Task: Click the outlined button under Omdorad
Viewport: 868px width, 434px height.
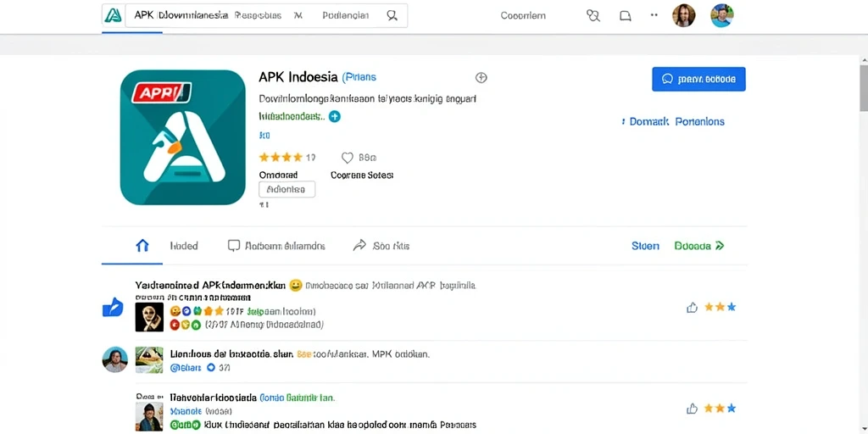Action: click(287, 189)
